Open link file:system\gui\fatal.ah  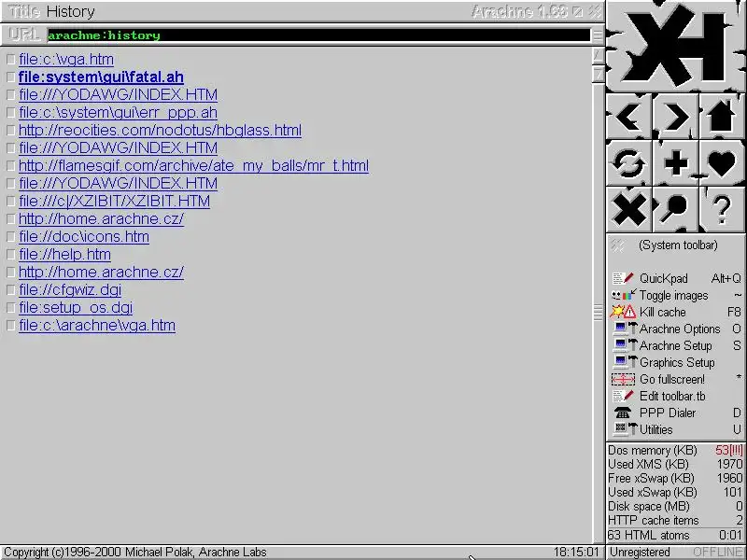101,77
